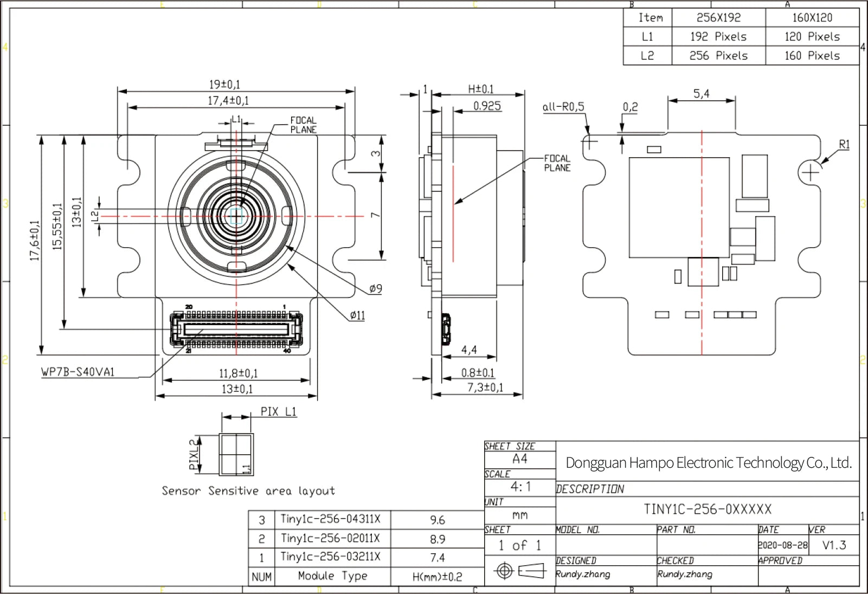
Task: Select the 256X192 column header cell
Action: [718, 18]
